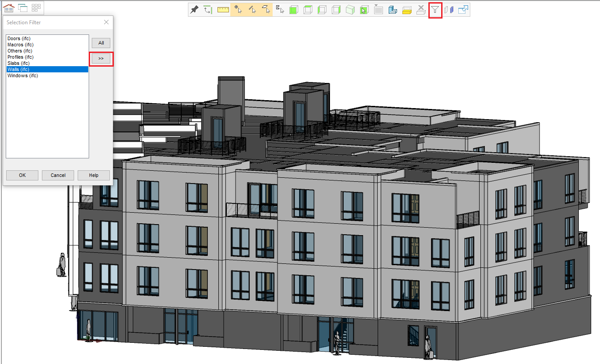Select the yellow ruler measure tool

(x=223, y=10)
